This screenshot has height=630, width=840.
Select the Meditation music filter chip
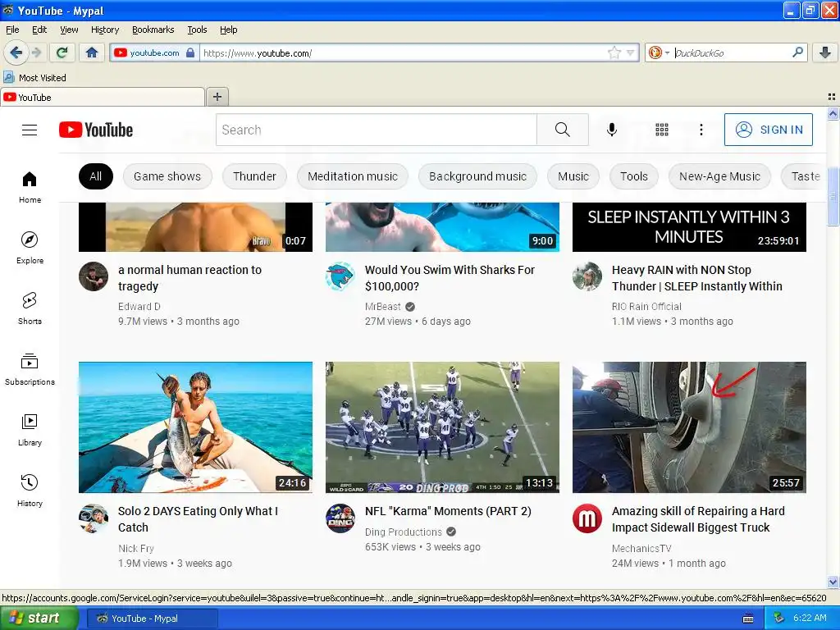[x=353, y=176]
